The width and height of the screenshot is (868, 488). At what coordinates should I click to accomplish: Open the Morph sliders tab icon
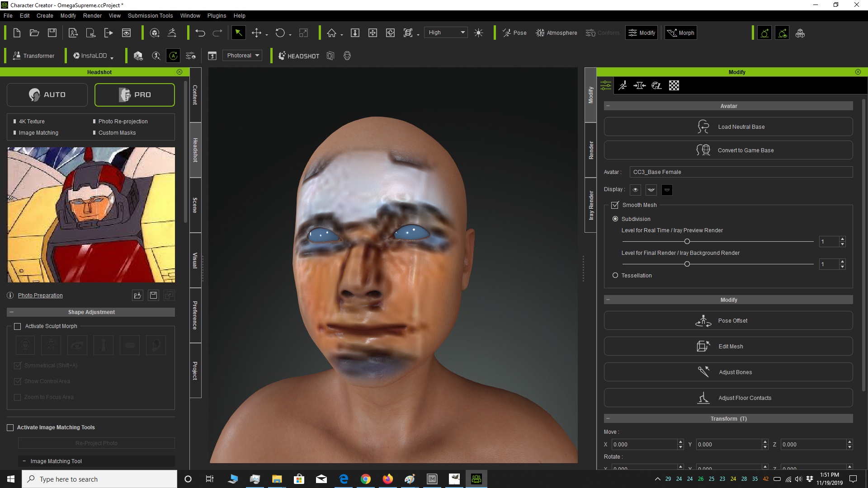tap(639, 85)
